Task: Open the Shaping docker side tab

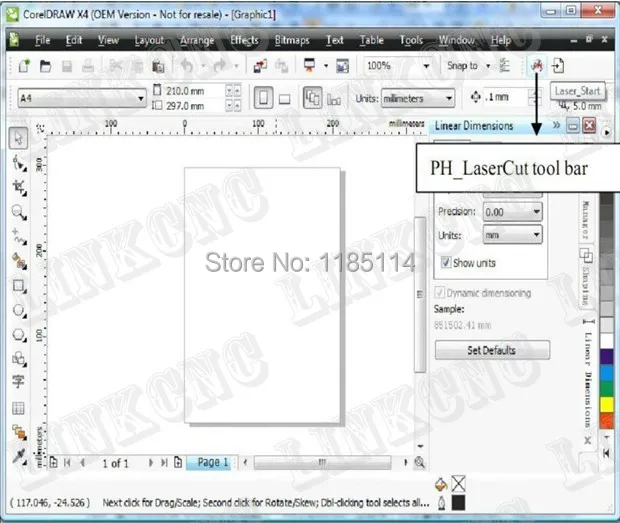Action: pos(587,277)
